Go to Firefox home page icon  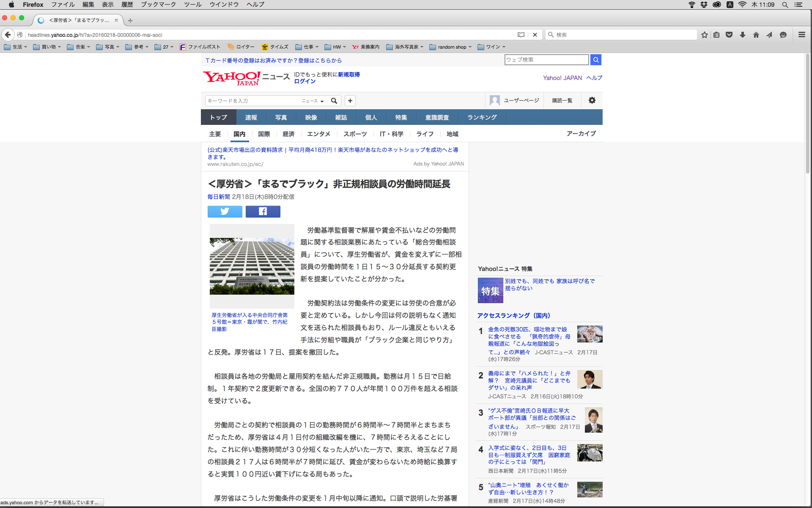(756, 35)
